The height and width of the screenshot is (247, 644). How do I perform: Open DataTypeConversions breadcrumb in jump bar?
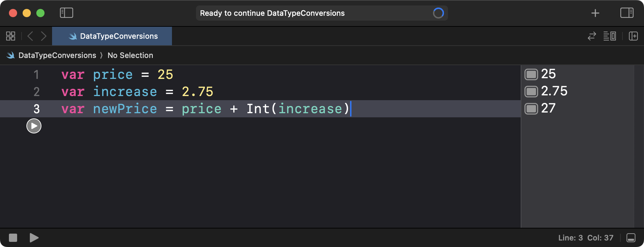click(x=57, y=55)
